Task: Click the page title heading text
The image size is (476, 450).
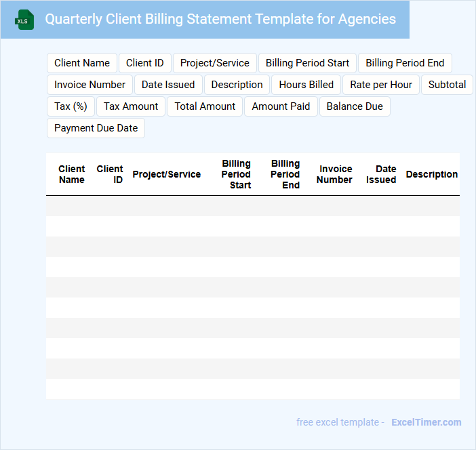Action: pos(220,19)
